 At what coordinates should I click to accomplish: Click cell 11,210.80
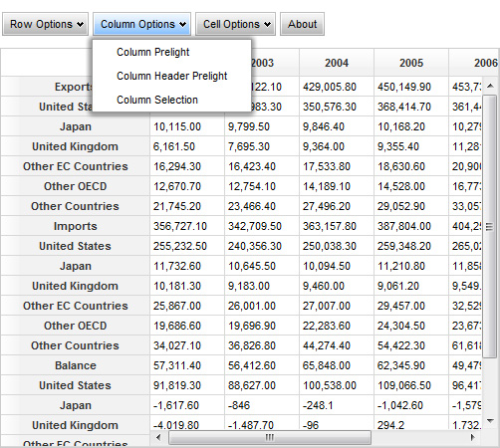click(411, 266)
